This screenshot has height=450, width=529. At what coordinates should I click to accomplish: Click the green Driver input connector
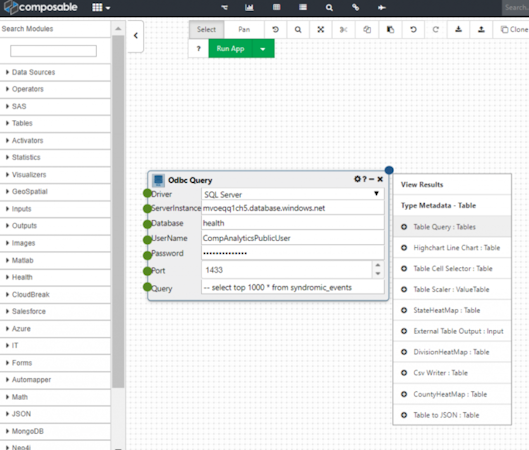[147, 193]
